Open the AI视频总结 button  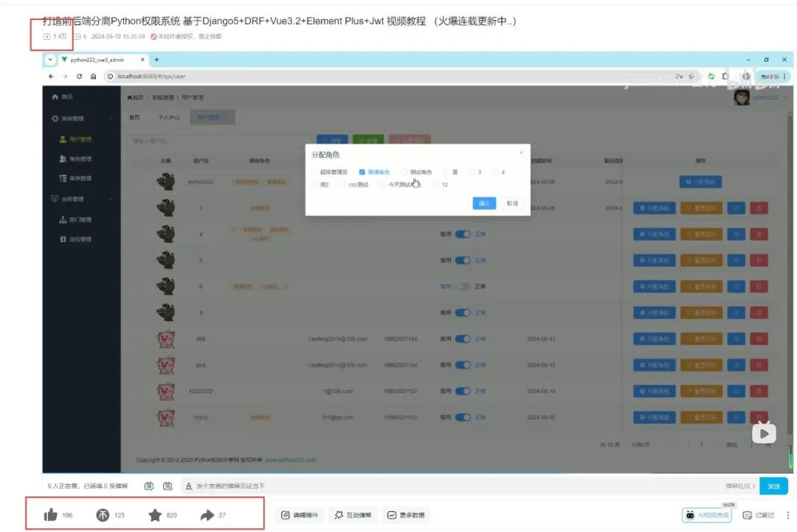click(706, 515)
